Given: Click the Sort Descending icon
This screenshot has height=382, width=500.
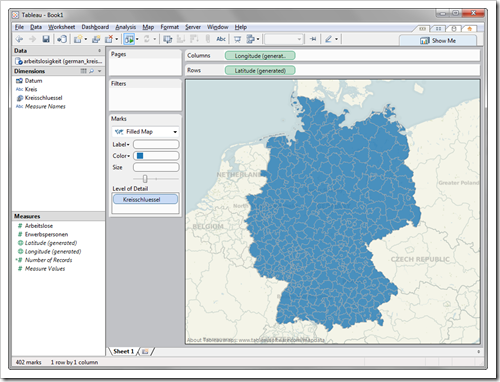Looking at the screenshot, I should tap(194, 39).
